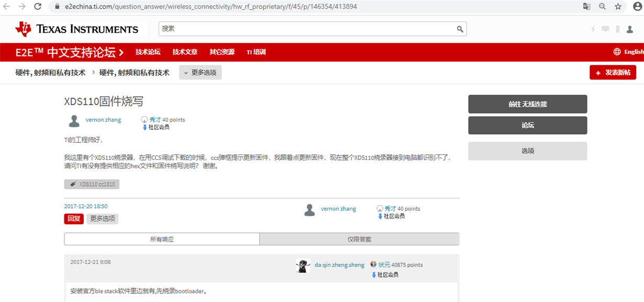Screen dimensions: 644x302
Task: Open the Chrome profile avatar
Action: coord(637,7)
